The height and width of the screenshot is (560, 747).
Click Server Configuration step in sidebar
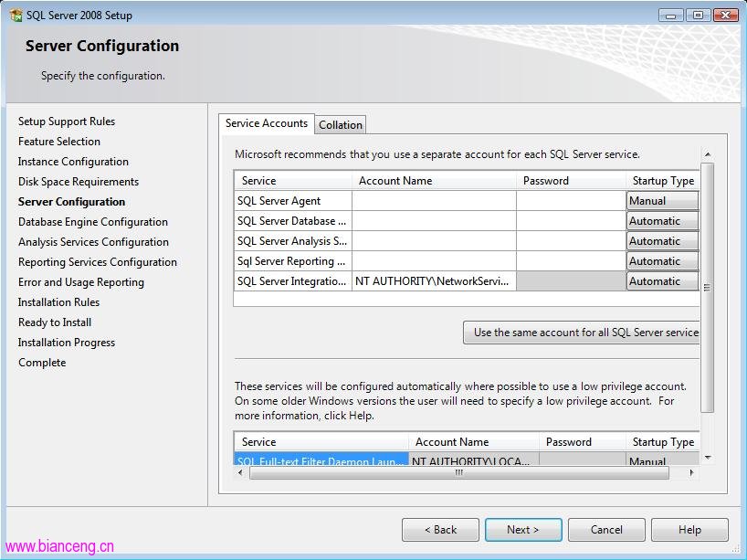(x=71, y=202)
